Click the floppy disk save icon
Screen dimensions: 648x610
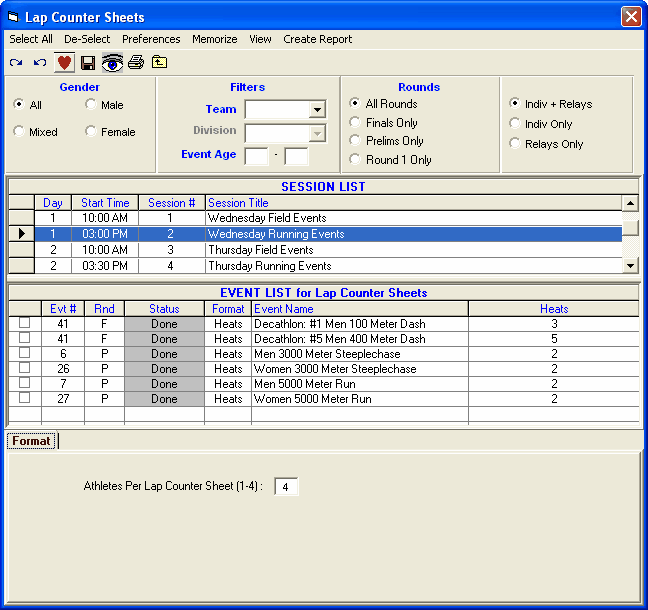click(88, 63)
